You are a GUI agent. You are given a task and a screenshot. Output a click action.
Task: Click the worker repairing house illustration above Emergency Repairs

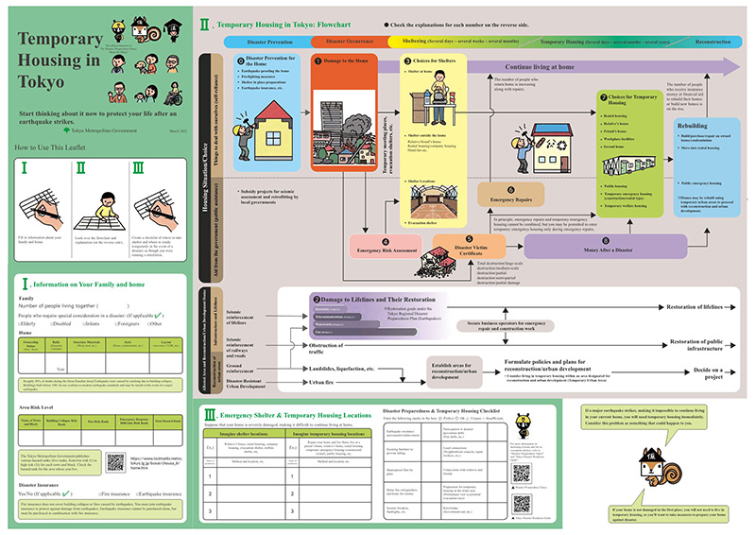point(542,148)
